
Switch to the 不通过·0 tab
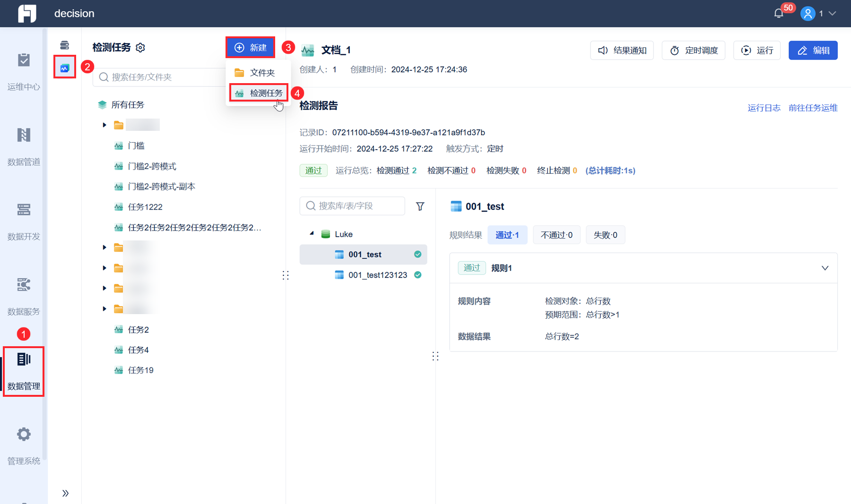[556, 235]
